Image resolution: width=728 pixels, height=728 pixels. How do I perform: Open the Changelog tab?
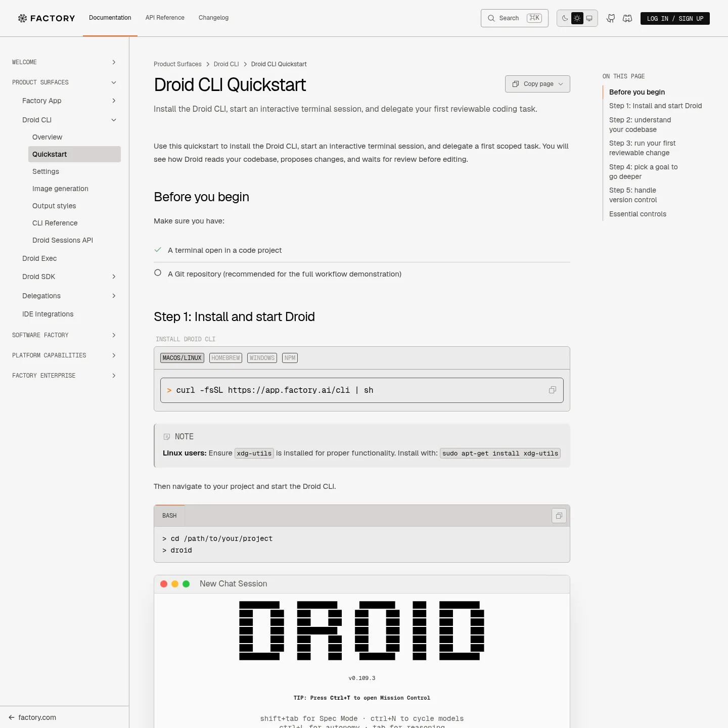click(213, 18)
